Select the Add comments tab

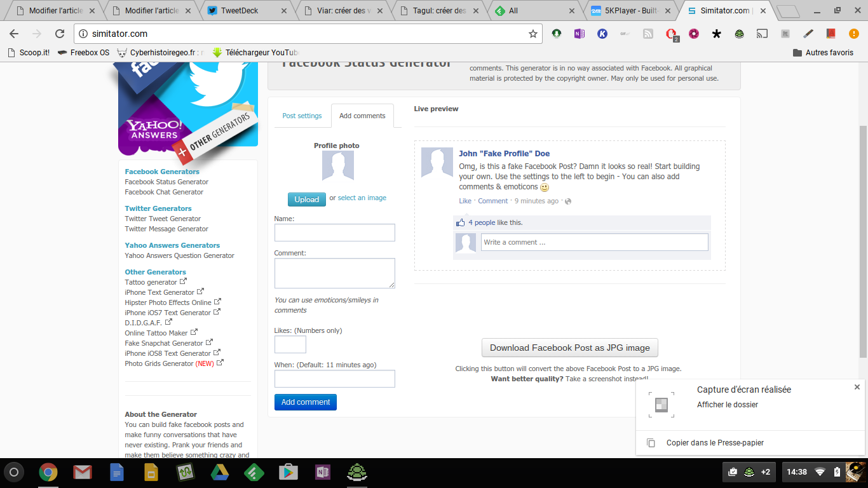[362, 116]
